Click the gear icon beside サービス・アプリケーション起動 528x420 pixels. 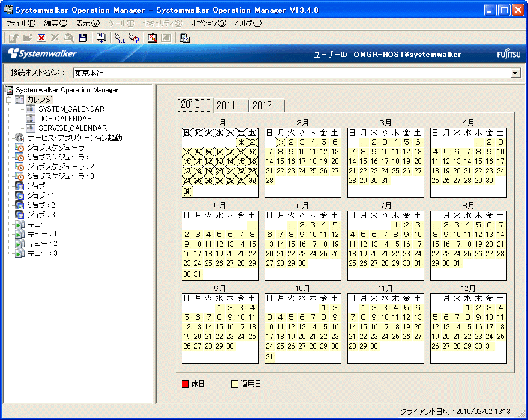coord(20,138)
